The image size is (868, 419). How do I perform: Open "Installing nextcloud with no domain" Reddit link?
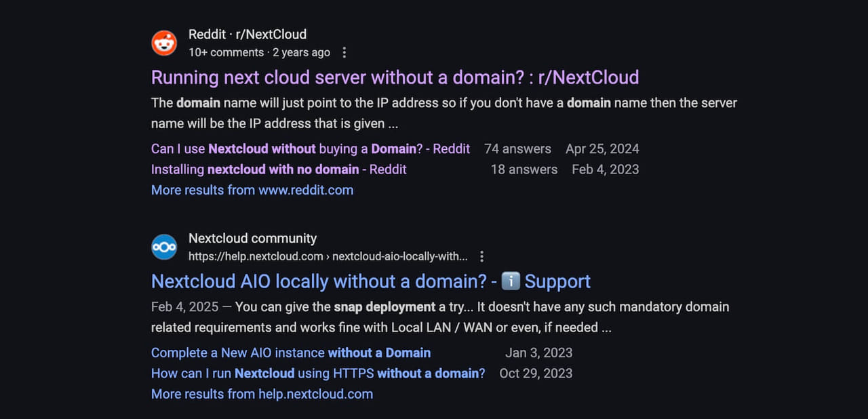click(278, 169)
